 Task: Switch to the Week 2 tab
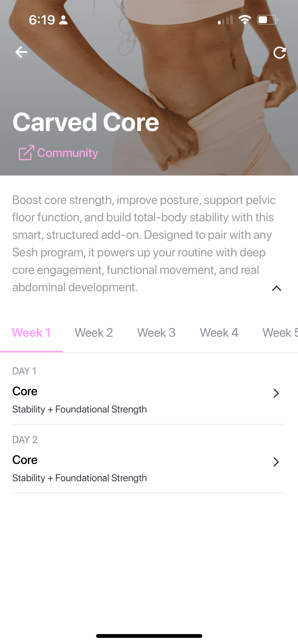94,333
